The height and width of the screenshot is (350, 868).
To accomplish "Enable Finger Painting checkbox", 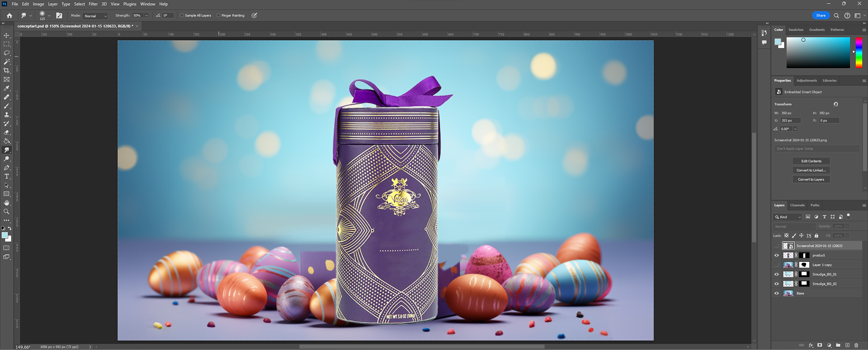I will coord(218,15).
